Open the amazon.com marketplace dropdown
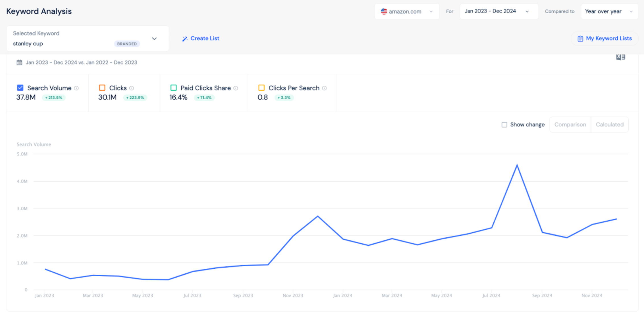This screenshot has height=315, width=644. click(407, 11)
